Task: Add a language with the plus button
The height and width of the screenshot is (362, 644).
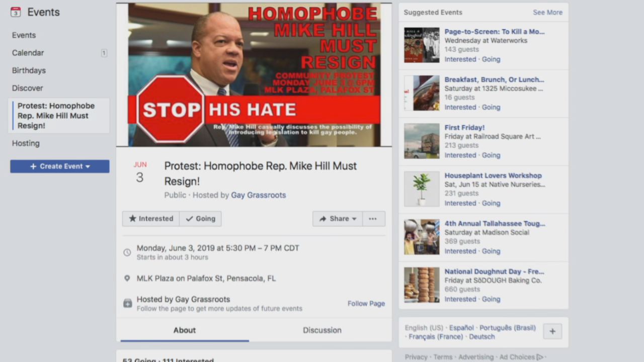Action: [x=552, y=331]
